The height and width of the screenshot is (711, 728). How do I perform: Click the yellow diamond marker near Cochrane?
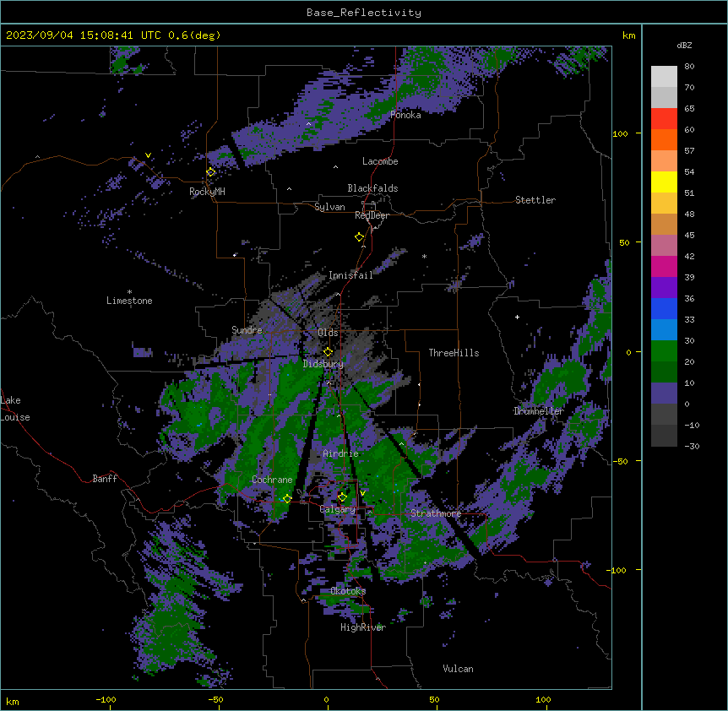pos(287,498)
